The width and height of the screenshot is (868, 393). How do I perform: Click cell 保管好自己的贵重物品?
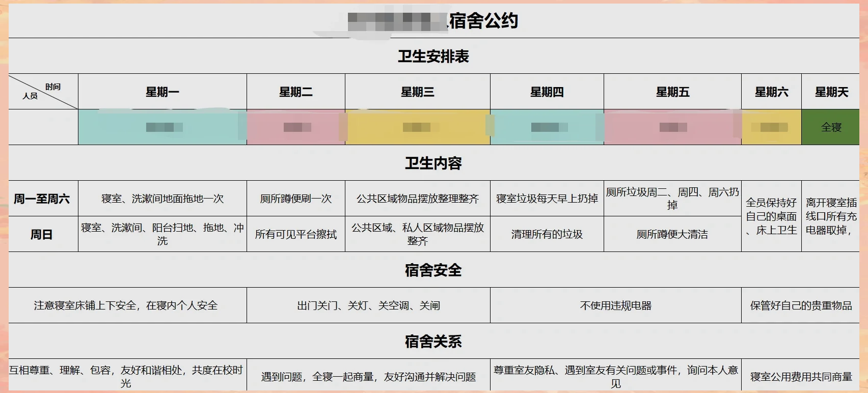click(801, 305)
